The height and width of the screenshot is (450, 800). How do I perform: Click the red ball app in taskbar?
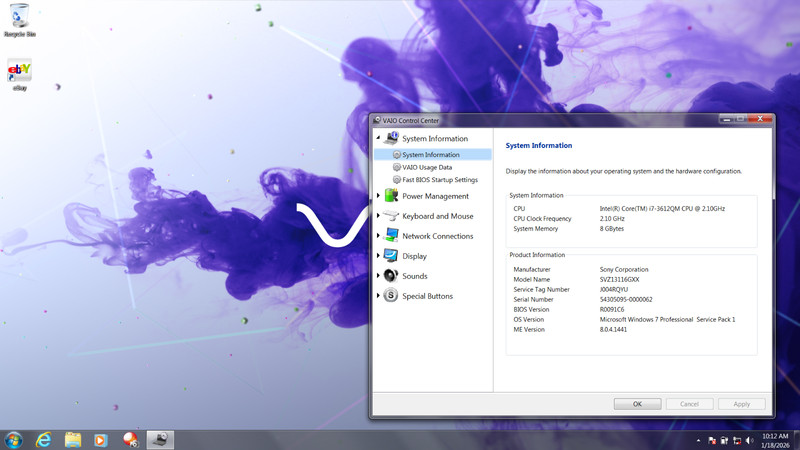click(x=130, y=440)
